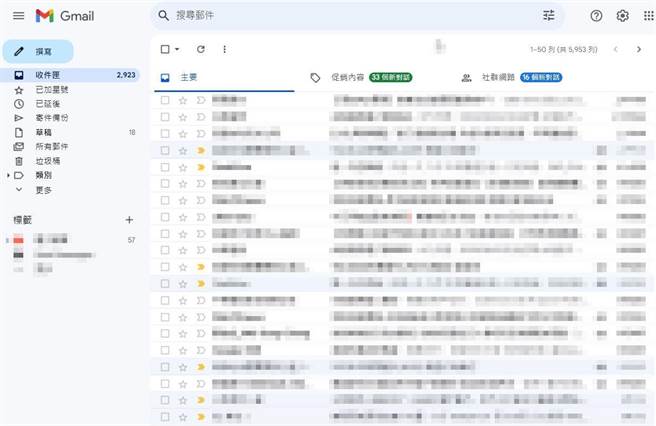The height and width of the screenshot is (426, 656).
Task: Open the Help question mark icon
Action: [596, 16]
